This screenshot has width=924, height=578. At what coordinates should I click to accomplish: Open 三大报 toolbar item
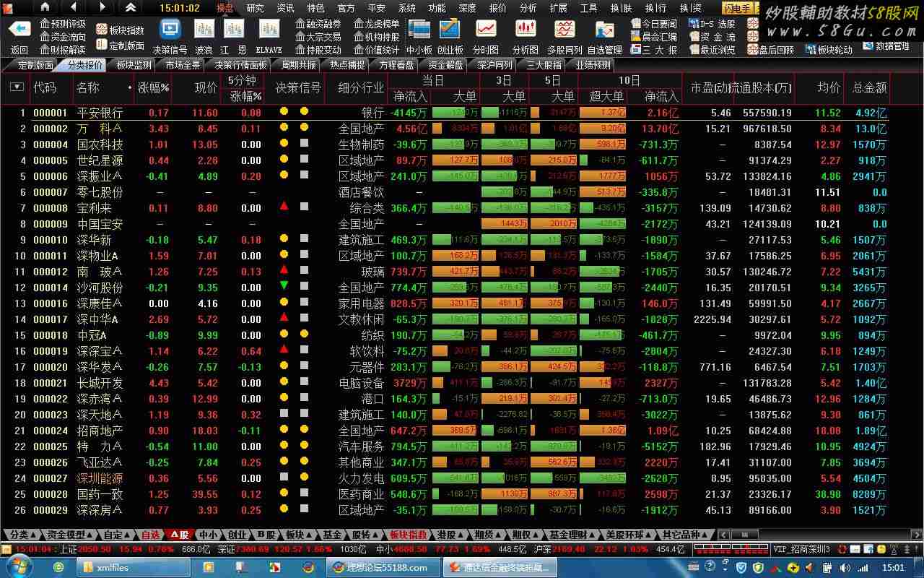[x=654, y=50]
